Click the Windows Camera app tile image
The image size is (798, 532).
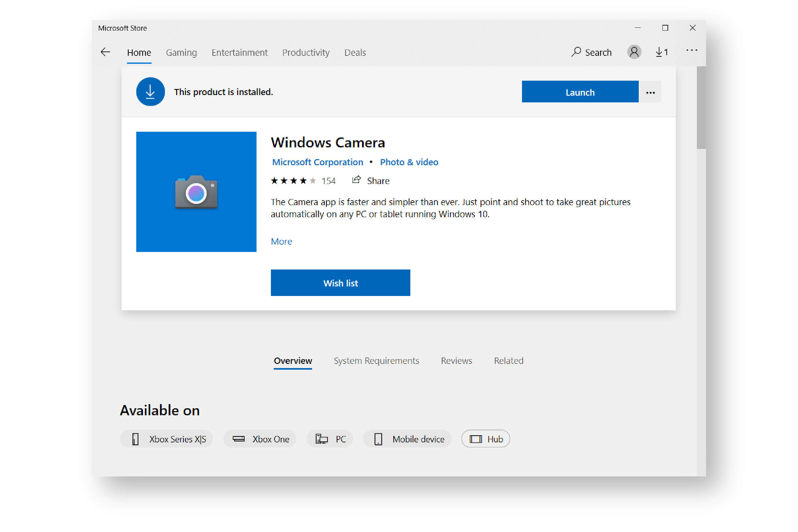coord(196,192)
